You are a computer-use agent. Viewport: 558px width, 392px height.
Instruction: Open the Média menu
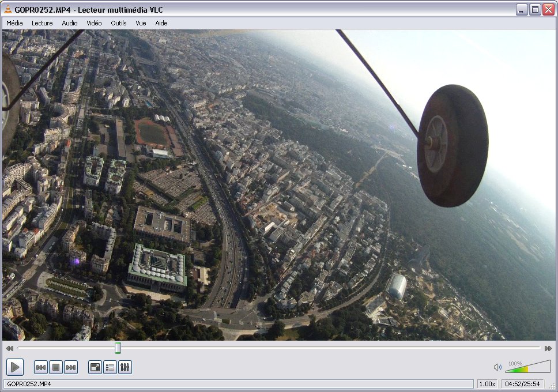click(14, 23)
